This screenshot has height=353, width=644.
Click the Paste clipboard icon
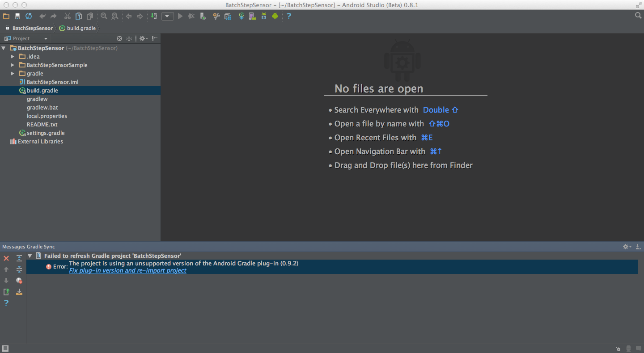(90, 16)
